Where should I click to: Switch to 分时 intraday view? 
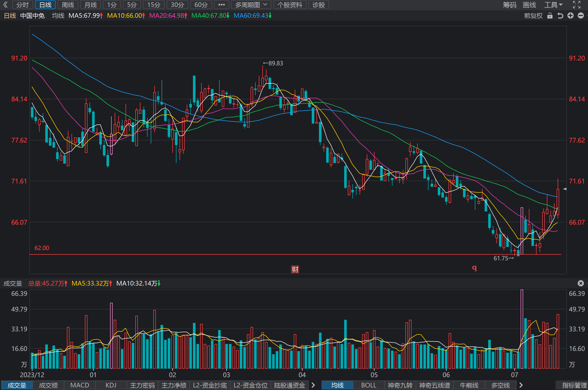click(x=23, y=5)
